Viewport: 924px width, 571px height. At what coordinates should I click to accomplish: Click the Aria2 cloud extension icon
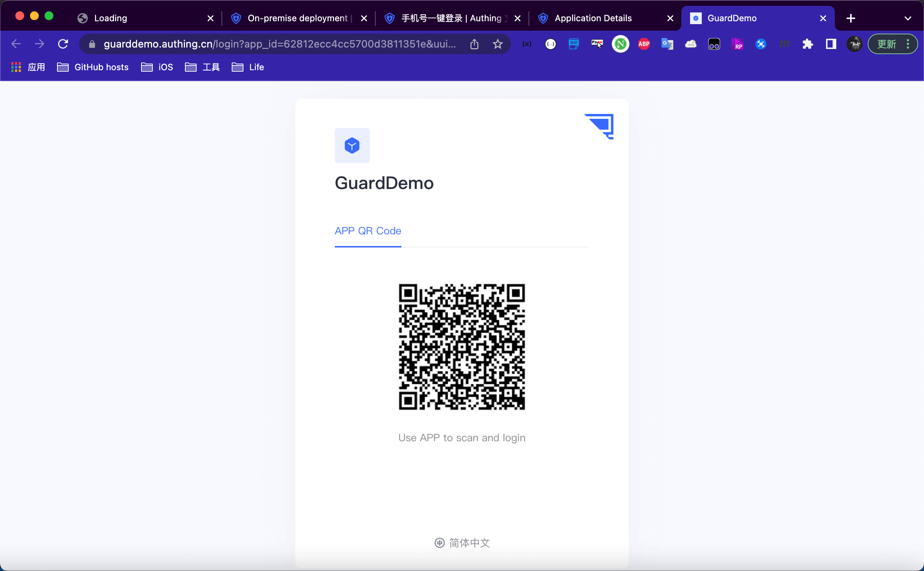click(x=690, y=44)
